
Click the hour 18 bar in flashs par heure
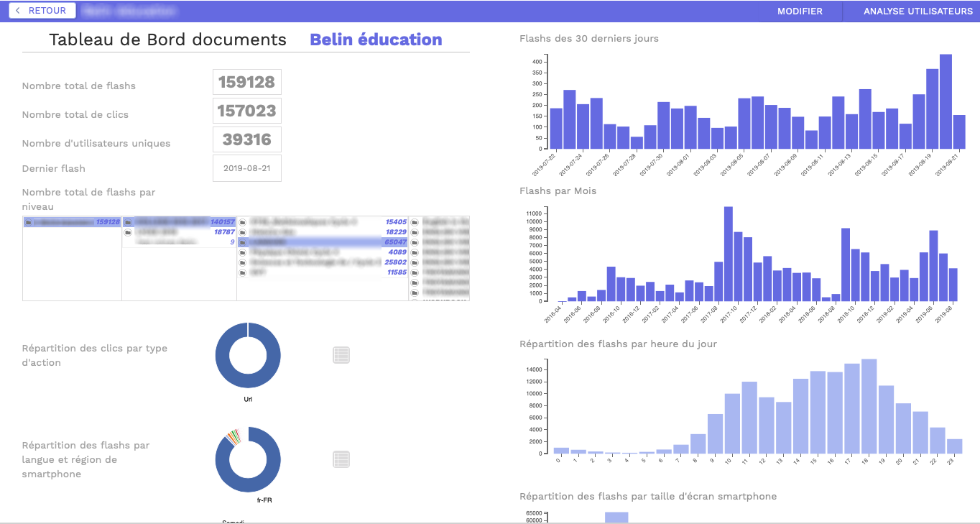tap(869, 406)
